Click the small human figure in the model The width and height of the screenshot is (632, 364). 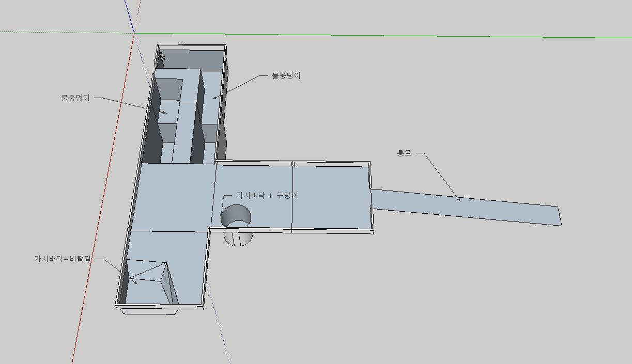click(x=162, y=55)
